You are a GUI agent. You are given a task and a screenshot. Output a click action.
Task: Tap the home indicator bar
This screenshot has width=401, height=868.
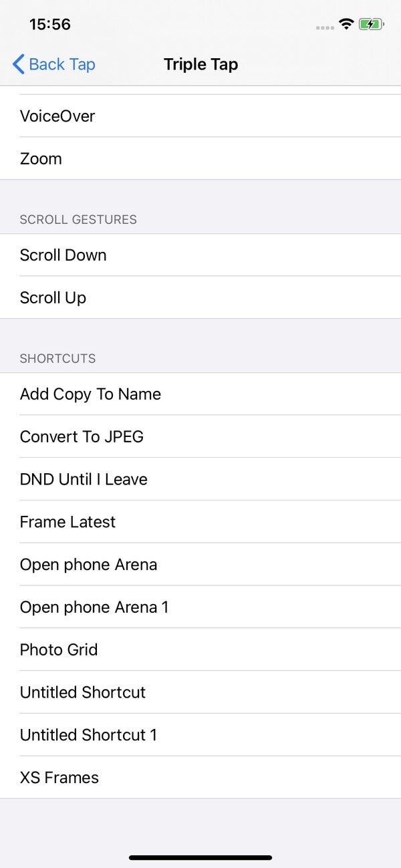(x=200, y=857)
